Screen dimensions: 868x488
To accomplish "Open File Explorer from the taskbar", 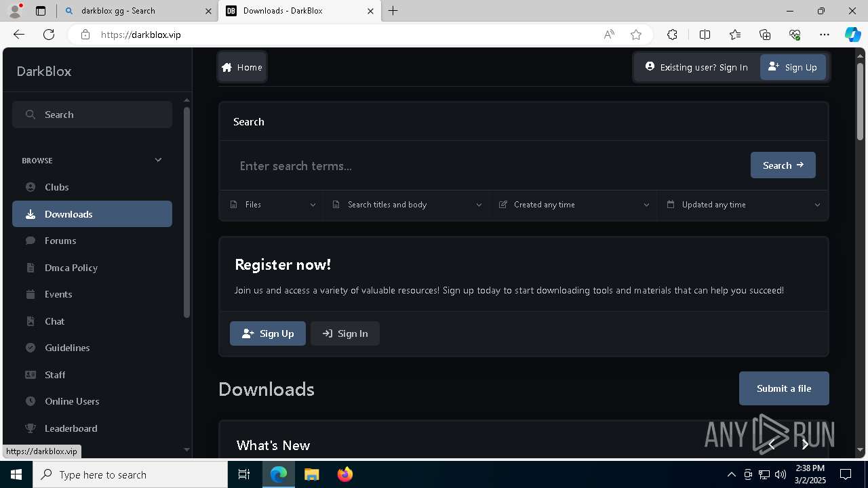I will coord(311,474).
